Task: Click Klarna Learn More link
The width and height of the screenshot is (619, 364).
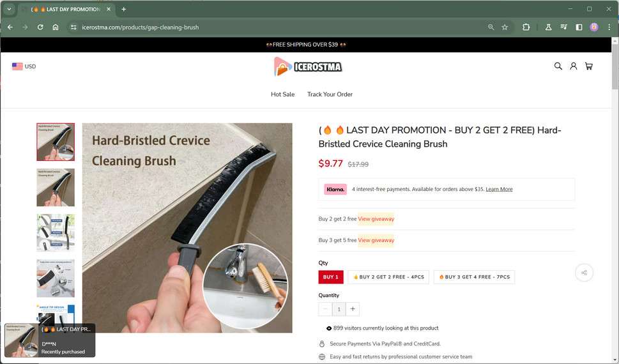Action: click(499, 189)
